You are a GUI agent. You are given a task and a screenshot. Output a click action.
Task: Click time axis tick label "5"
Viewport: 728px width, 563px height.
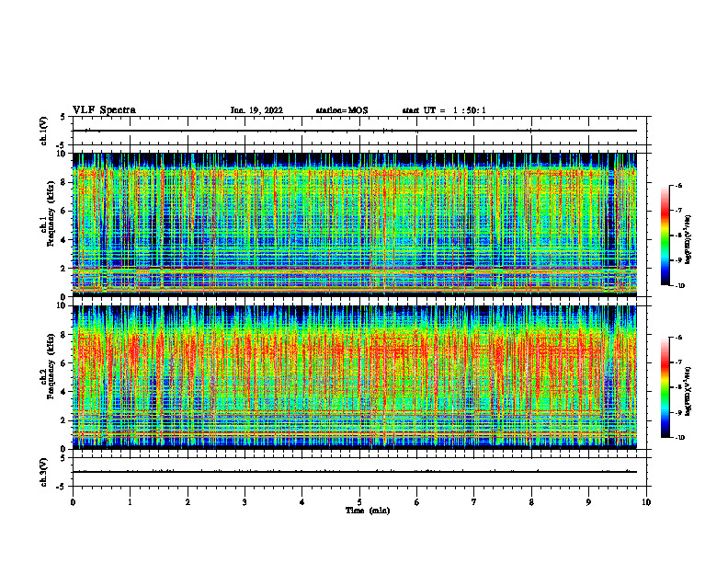[x=359, y=502]
